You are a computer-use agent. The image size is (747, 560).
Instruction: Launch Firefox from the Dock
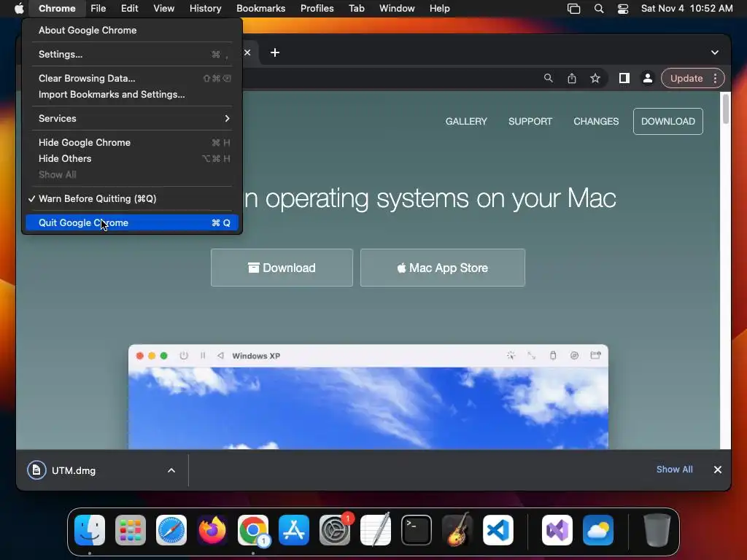coord(212,530)
